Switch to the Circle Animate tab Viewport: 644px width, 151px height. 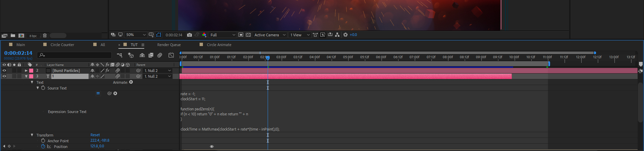click(x=219, y=45)
